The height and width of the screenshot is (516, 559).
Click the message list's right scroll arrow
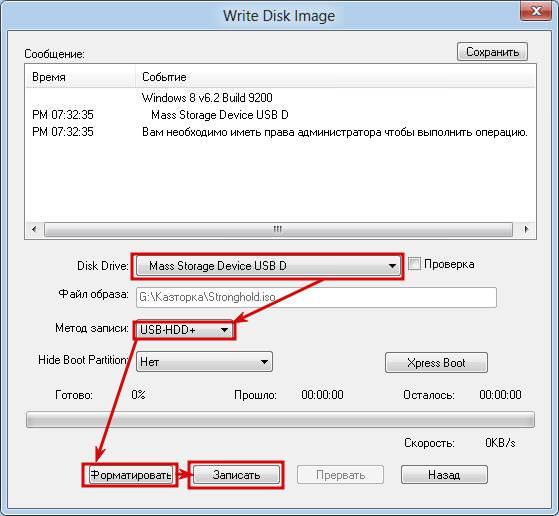[x=526, y=229]
